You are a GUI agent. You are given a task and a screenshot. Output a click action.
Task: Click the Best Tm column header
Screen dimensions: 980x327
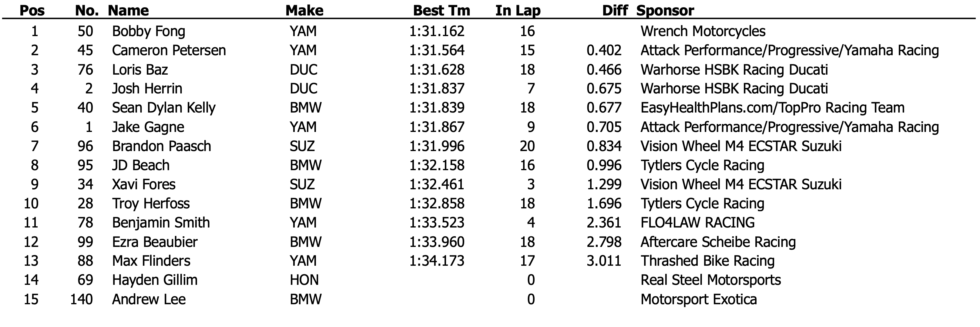[441, 10]
